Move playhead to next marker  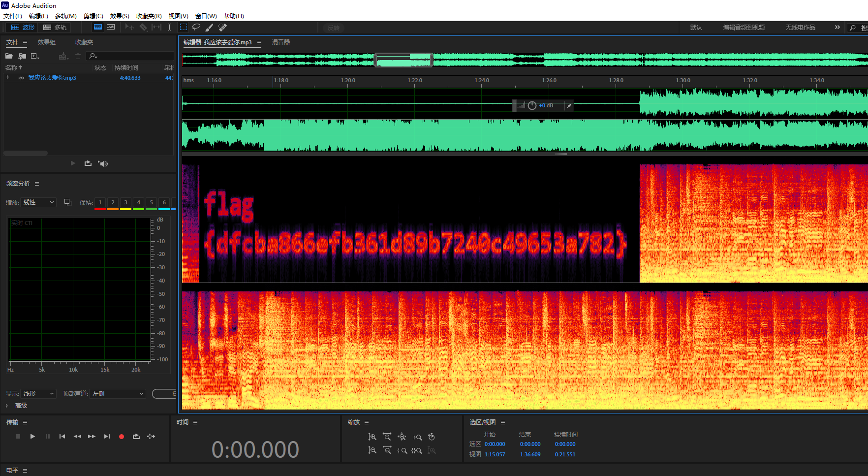pyautogui.click(x=107, y=437)
